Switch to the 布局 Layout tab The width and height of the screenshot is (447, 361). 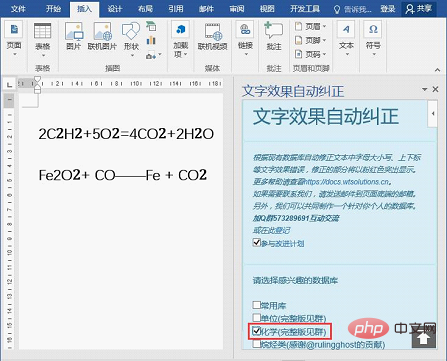point(145,9)
